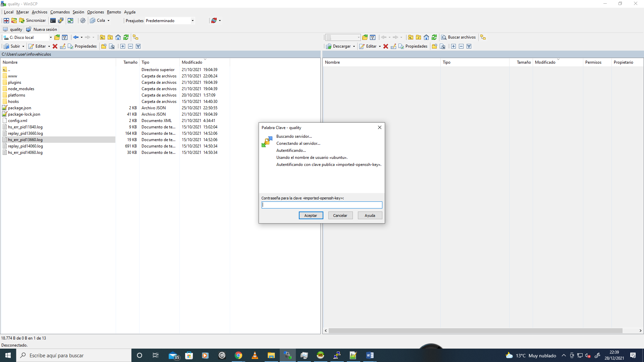Click unselect files minus icon in local panel
644x362 pixels.
[x=130, y=46]
